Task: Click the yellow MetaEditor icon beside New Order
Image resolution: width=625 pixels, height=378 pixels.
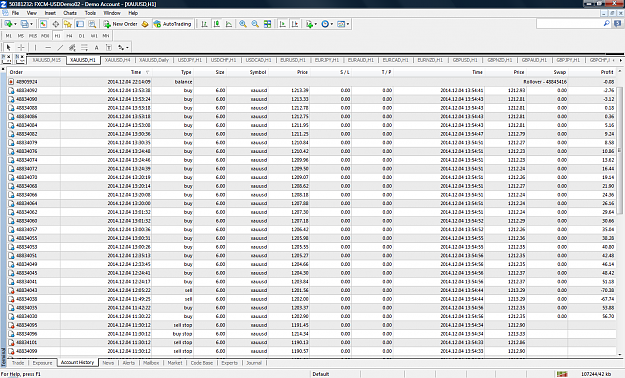Action: [x=145, y=24]
